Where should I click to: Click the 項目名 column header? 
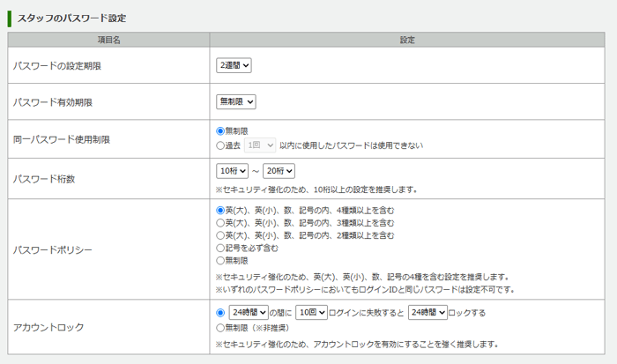click(x=108, y=40)
